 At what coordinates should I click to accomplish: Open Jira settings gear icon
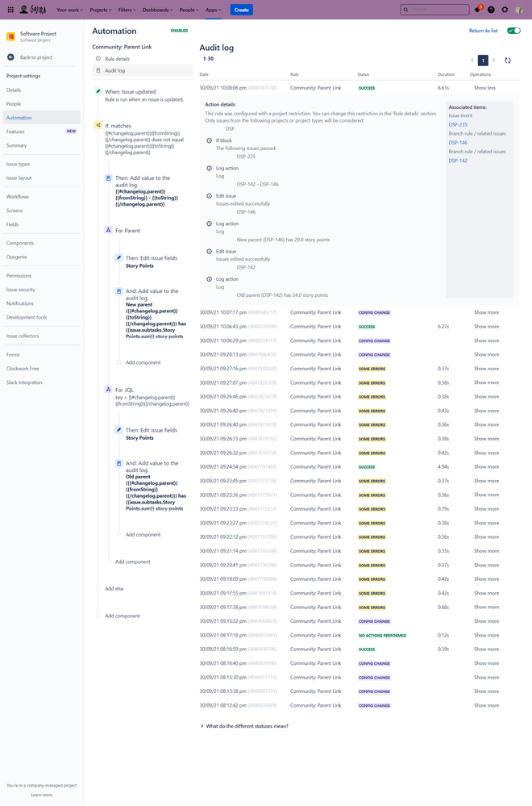click(506, 9)
